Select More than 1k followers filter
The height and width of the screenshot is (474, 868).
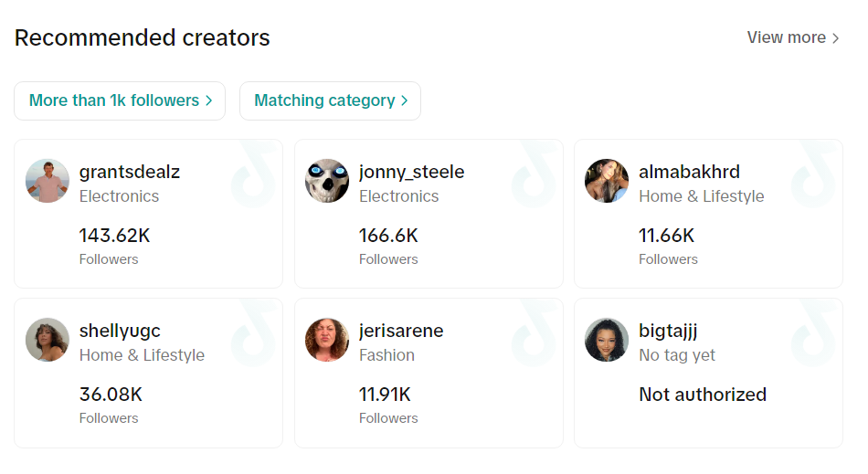pyautogui.click(x=120, y=100)
